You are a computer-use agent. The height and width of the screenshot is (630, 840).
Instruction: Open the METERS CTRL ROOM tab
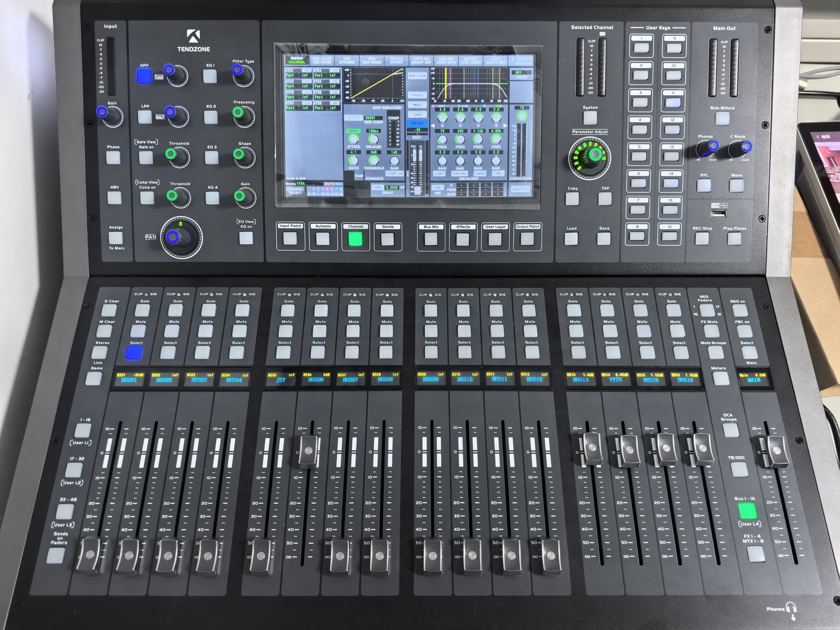(x=470, y=60)
